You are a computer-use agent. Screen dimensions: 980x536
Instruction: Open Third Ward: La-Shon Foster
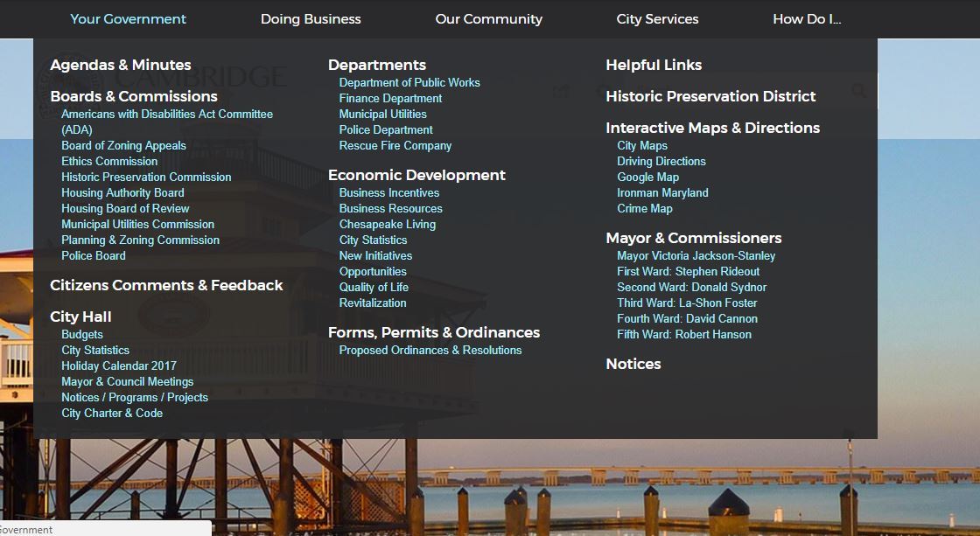687,303
